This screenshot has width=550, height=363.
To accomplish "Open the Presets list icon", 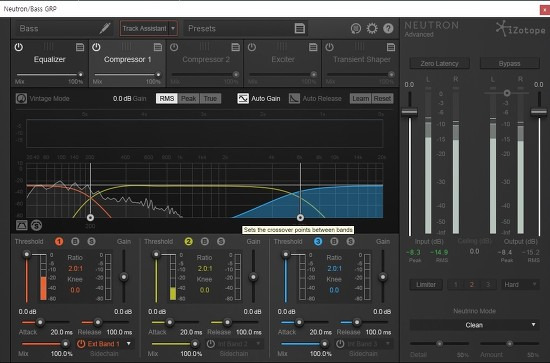I will [300, 28].
